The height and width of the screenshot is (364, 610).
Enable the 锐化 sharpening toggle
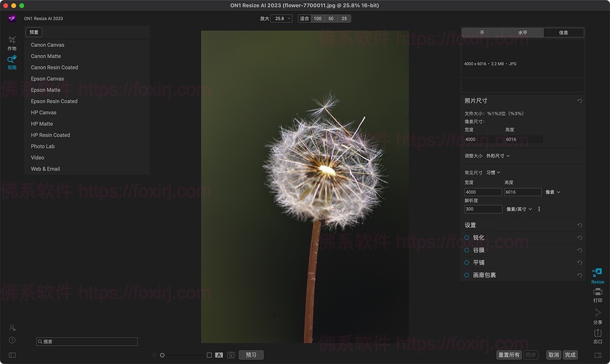click(467, 237)
